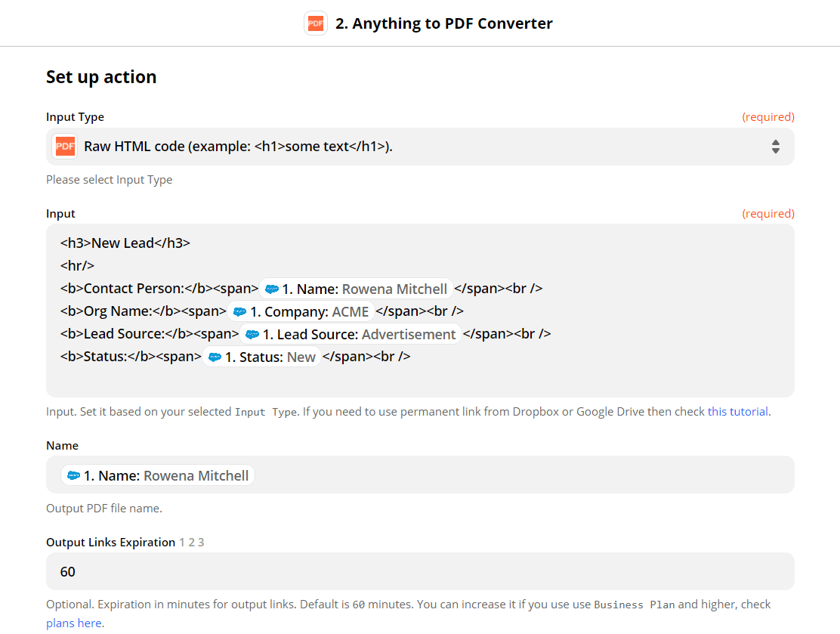
Task: Click the token icon inside the Name field pill
Action: pyautogui.click(x=74, y=475)
